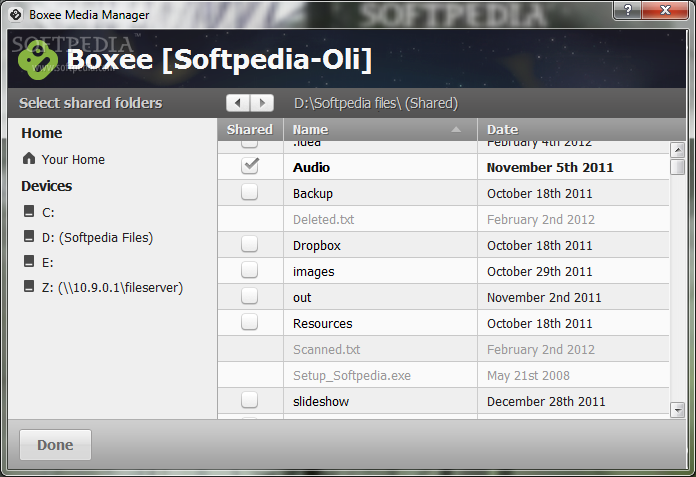Click the drive icon next to E:
Image resolution: width=696 pixels, height=477 pixels.
(29, 261)
